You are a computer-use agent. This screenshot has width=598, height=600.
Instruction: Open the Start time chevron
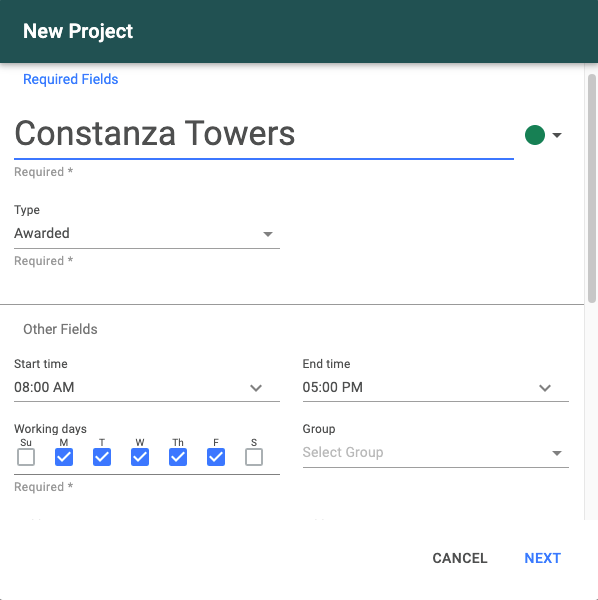coord(256,388)
